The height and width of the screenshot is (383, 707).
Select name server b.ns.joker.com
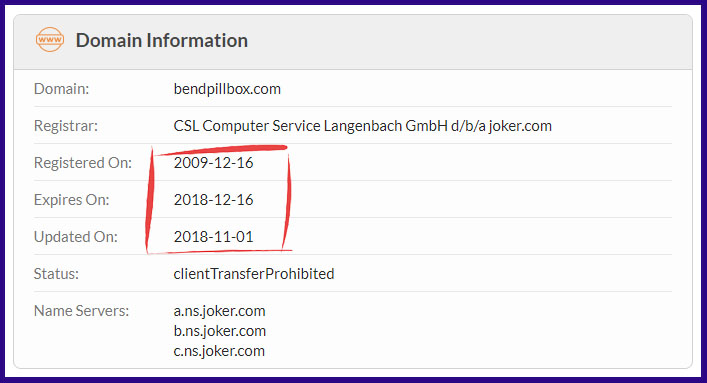[220, 331]
